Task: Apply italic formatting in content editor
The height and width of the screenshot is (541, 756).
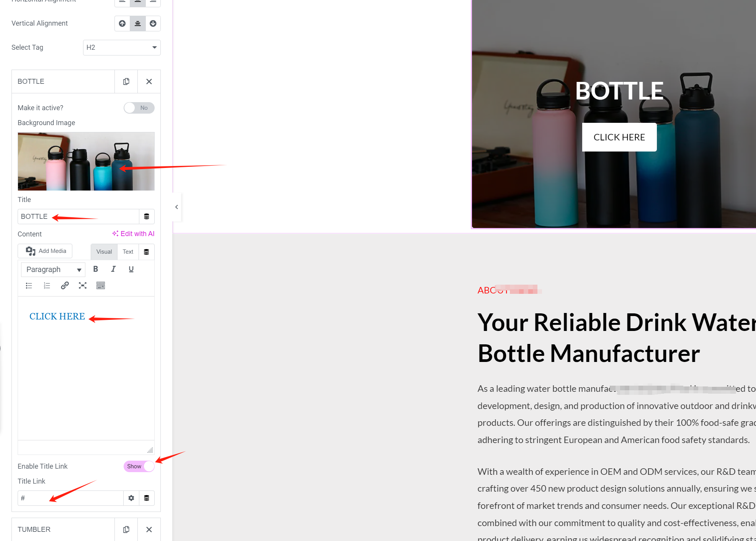Action: (x=113, y=269)
